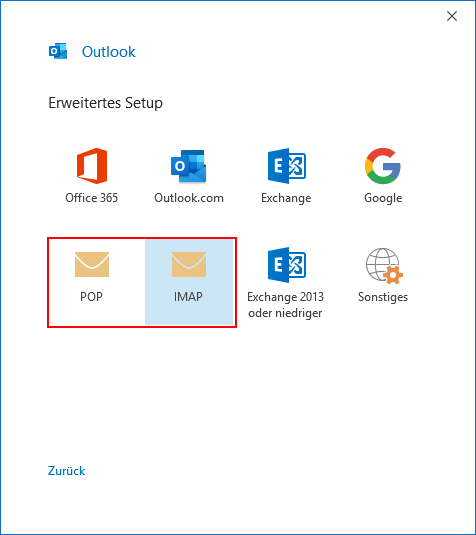Choose the POP envelope icon
The height and width of the screenshot is (535, 476).
[x=92, y=264]
